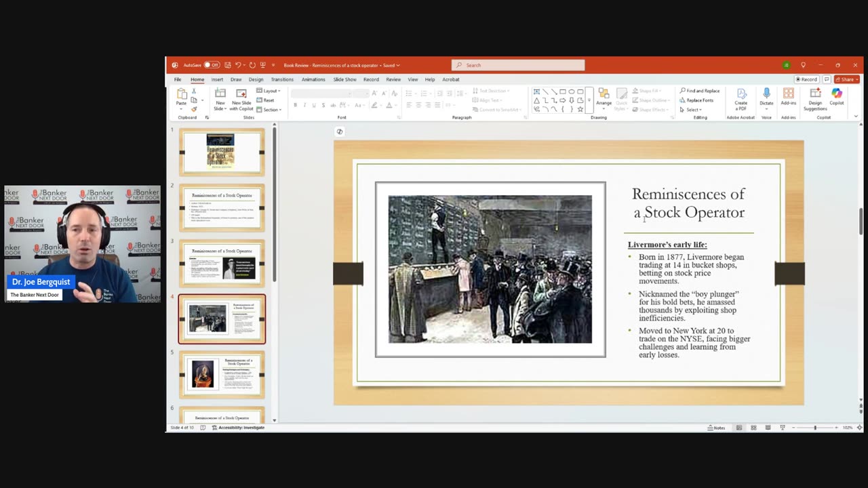Click the Paste icon
The height and width of the screenshot is (488, 868).
pos(181,94)
